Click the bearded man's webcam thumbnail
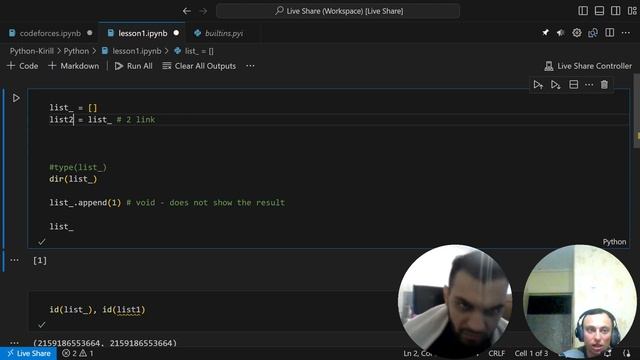 455,301
